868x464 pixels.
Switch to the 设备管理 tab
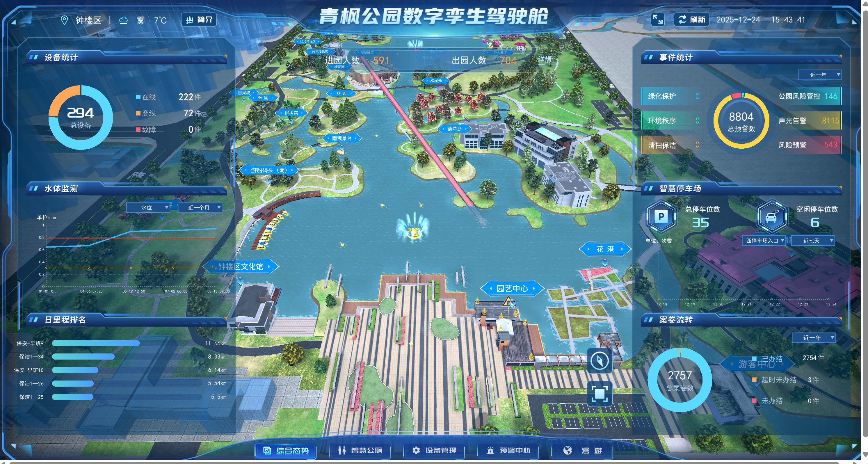pyautogui.click(x=434, y=451)
